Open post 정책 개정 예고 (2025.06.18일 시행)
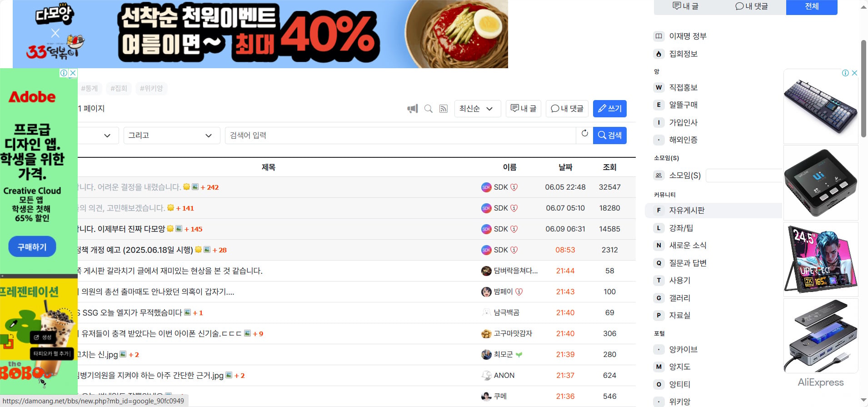This screenshot has height=407, width=868. coord(135,250)
